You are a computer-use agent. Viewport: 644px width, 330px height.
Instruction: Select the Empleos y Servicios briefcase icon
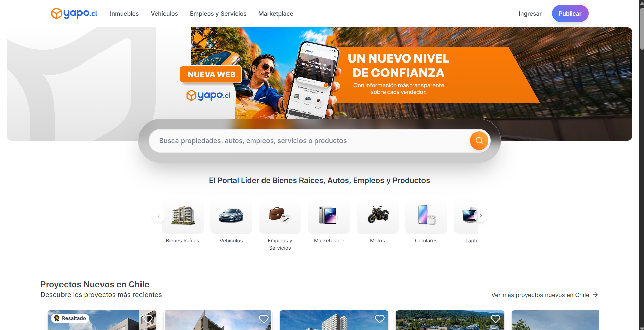coord(280,216)
